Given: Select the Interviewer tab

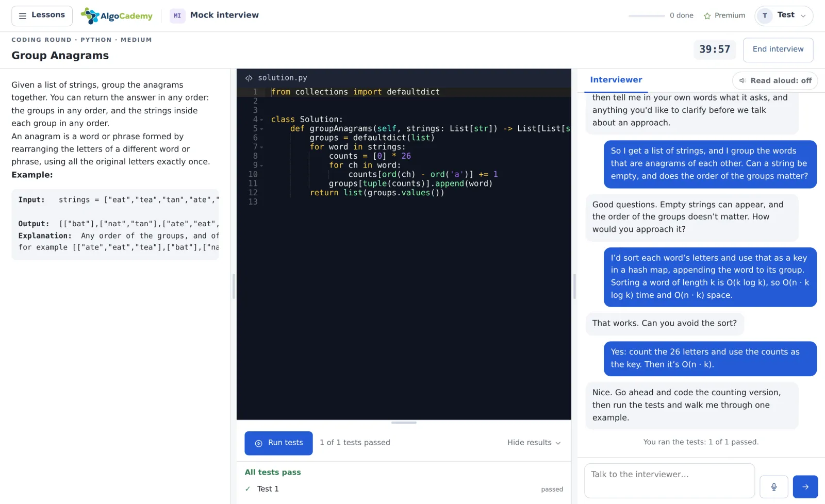Looking at the screenshot, I should point(616,80).
